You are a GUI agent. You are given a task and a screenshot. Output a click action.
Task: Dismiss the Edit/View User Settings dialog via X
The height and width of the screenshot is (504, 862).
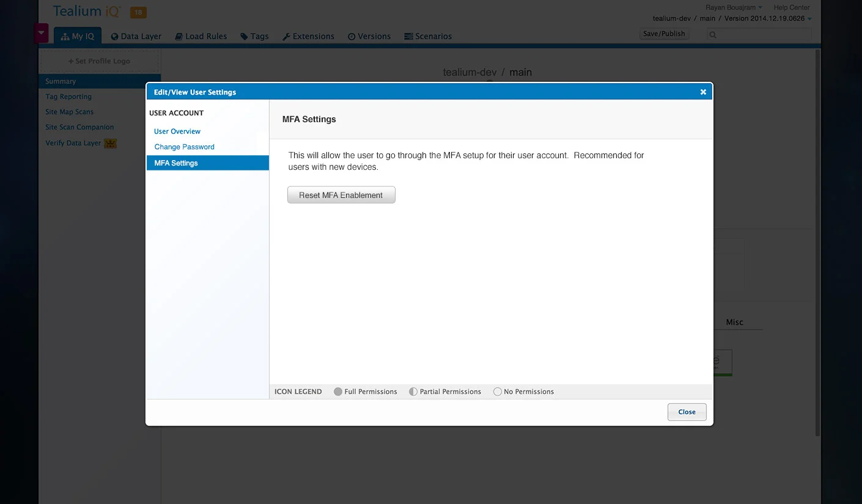pyautogui.click(x=703, y=92)
